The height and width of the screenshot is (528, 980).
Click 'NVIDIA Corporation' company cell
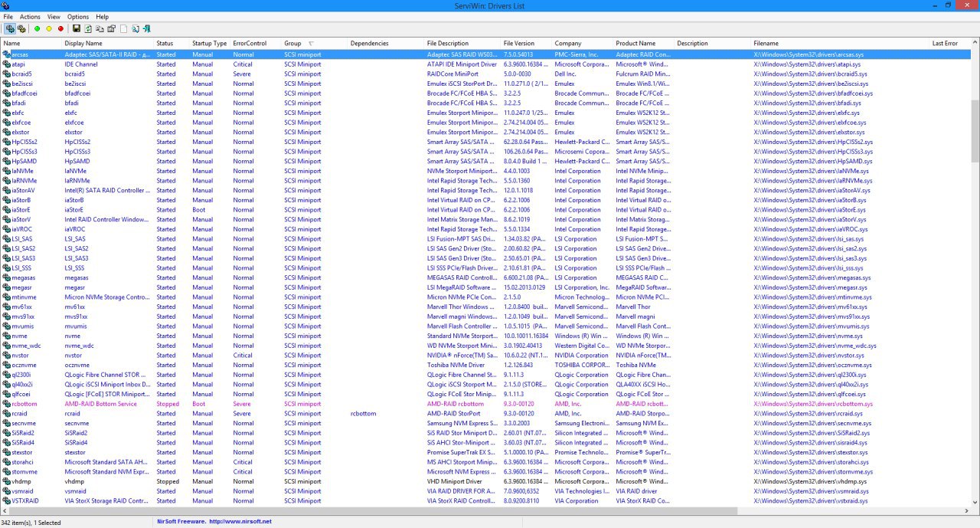pyautogui.click(x=582, y=356)
